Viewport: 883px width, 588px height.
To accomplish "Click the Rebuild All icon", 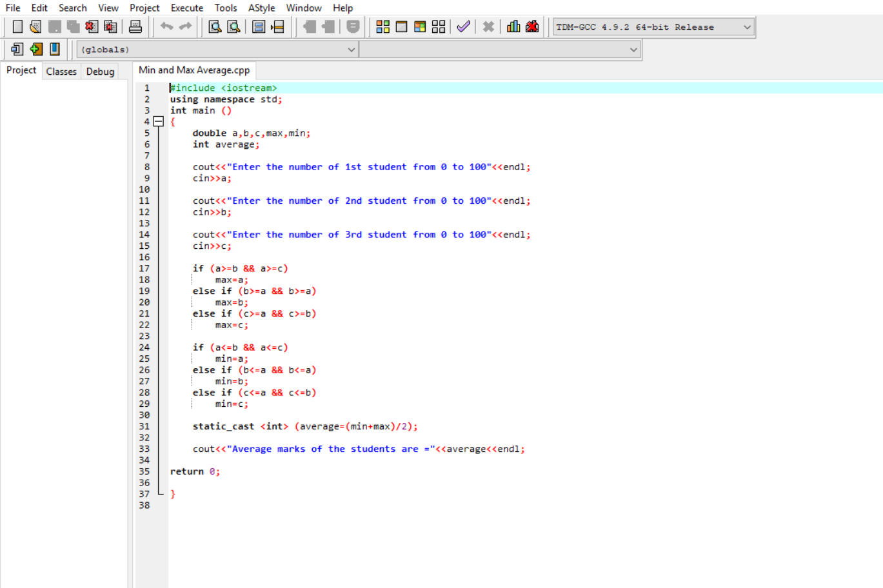I will click(439, 27).
